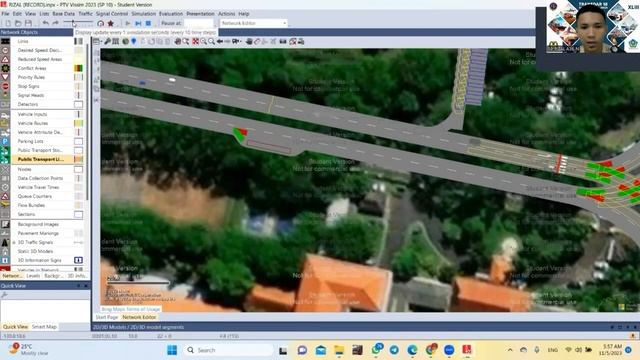Toggle the Sections graphic box
The image size is (640, 360).
(78, 214)
